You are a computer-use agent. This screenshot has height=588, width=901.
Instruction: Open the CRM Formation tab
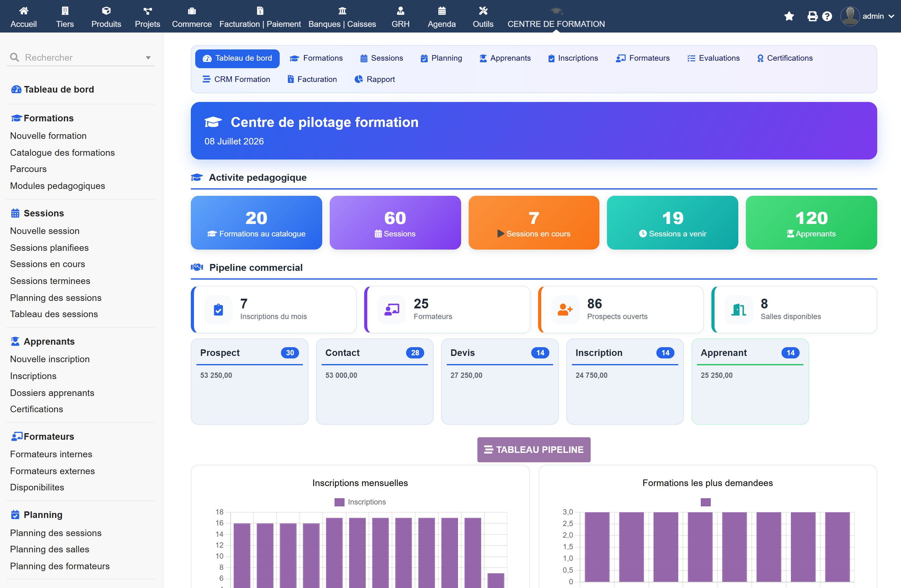pyautogui.click(x=236, y=79)
